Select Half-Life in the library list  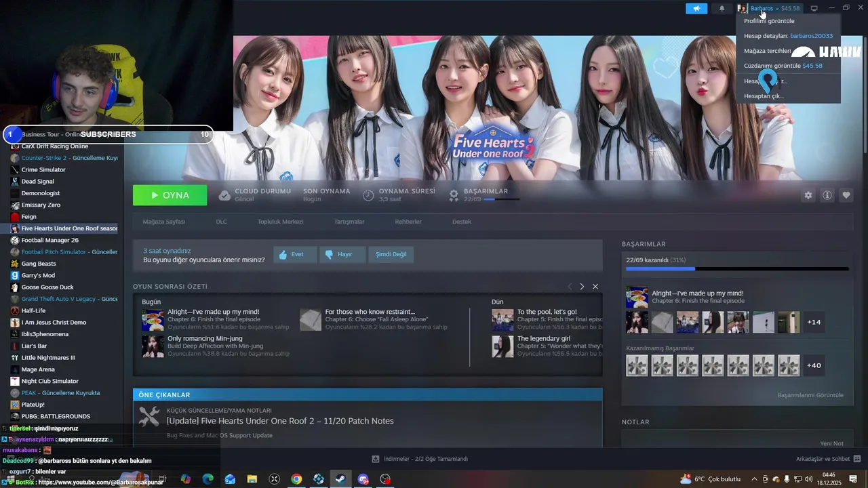33,310
